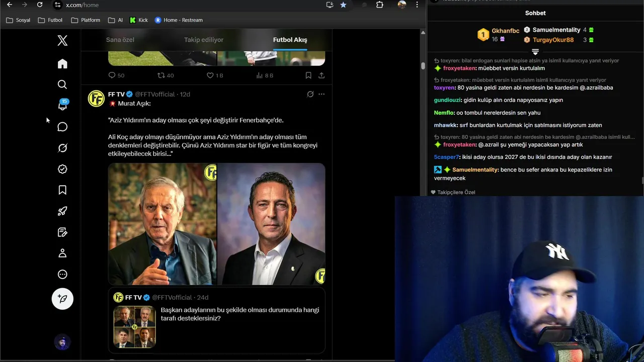The height and width of the screenshot is (362, 644).
Task: Click 5casper7 username in chat
Action: coord(446,157)
